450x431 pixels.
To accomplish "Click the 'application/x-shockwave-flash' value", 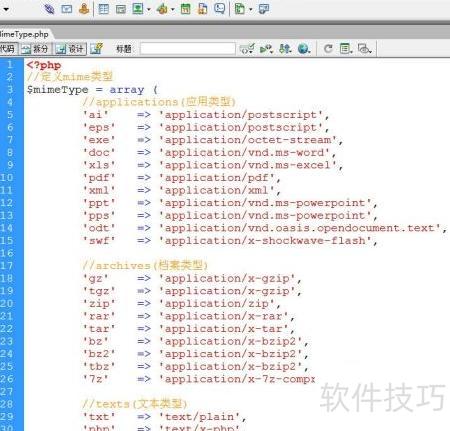I will click(x=265, y=241).
